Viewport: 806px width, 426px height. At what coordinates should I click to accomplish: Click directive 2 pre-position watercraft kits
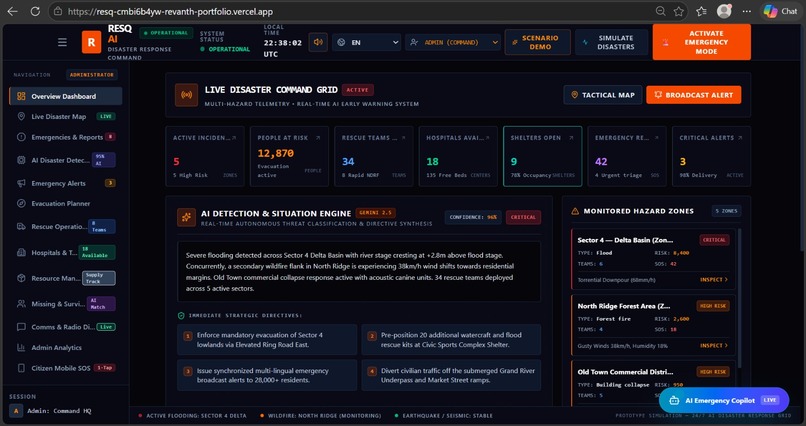coord(451,340)
